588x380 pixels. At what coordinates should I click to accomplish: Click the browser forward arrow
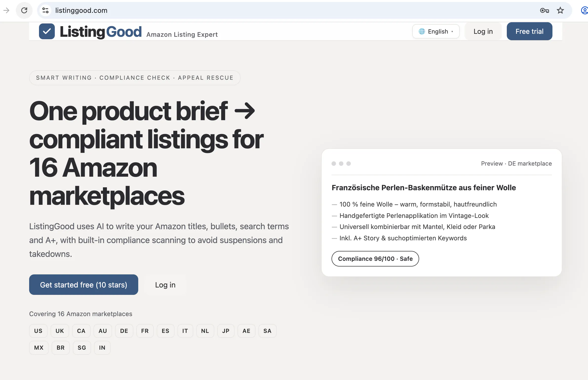(x=6, y=10)
